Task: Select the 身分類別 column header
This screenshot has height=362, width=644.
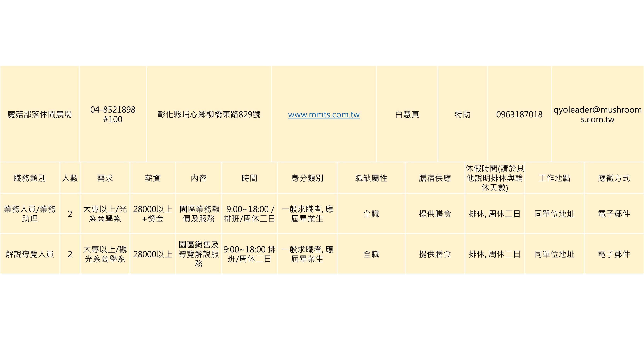Action: tap(307, 178)
